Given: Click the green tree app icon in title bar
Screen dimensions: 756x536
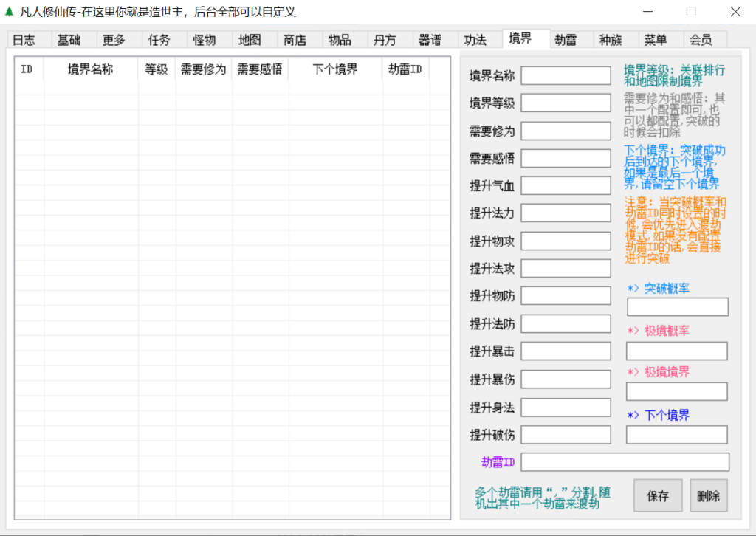Looking at the screenshot, I should point(10,12).
